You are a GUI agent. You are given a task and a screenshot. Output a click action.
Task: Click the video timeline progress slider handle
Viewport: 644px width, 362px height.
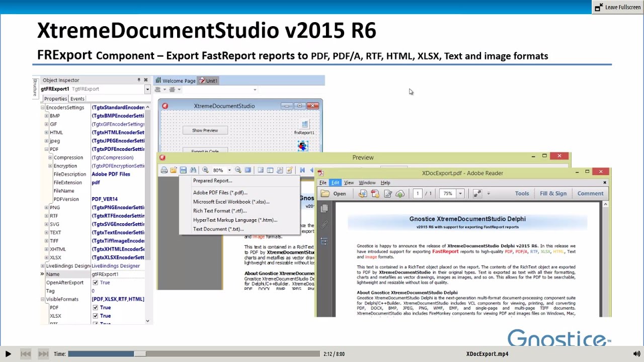point(140,354)
